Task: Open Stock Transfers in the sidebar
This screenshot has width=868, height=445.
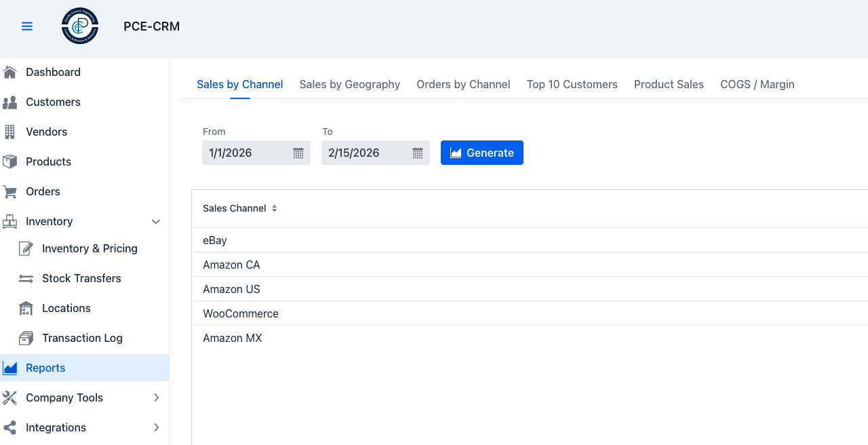Action: pyautogui.click(x=81, y=278)
